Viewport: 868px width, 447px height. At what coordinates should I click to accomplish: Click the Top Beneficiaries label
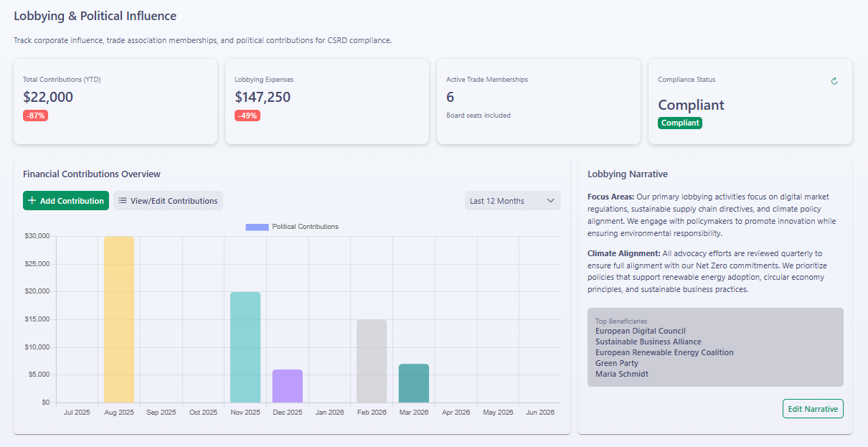click(621, 321)
